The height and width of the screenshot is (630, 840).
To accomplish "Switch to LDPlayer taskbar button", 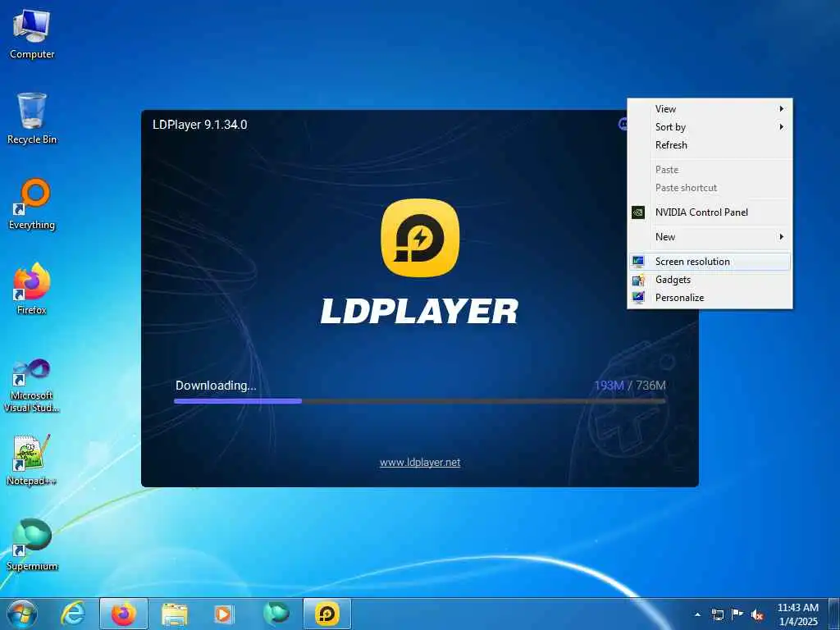I will point(326,614).
